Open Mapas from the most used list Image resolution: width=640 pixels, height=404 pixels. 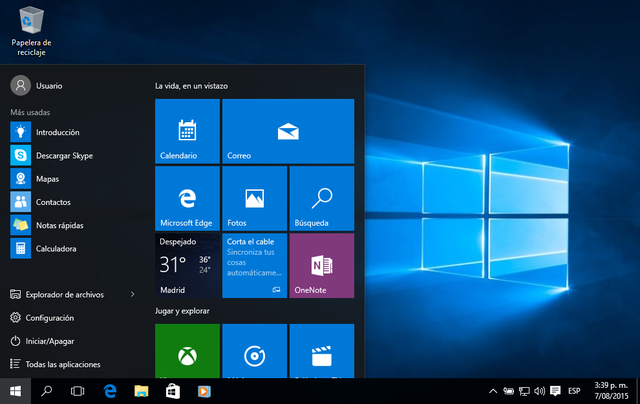click(x=35, y=179)
